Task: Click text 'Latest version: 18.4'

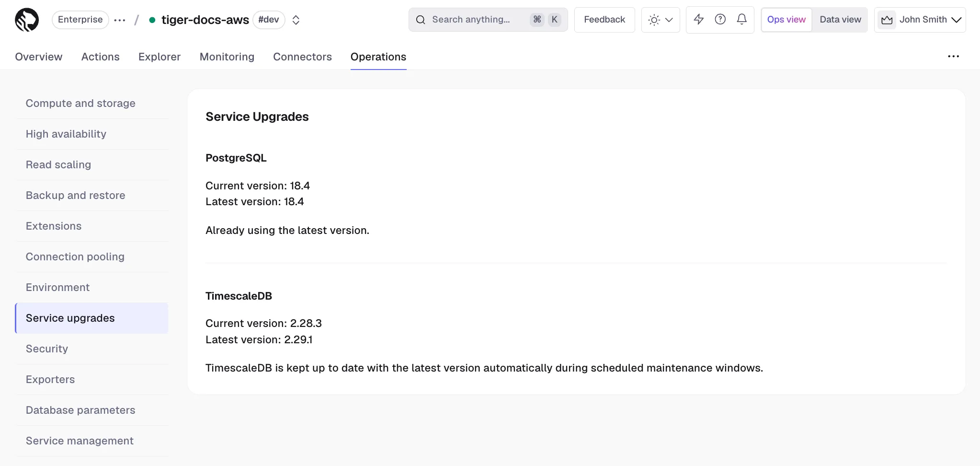Action: pyautogui.click(x=255, y=201)
